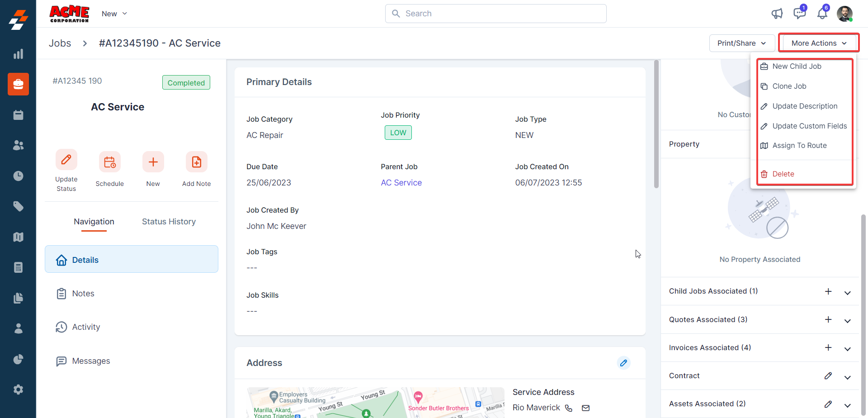This screenshot has width=868, height=418.
Task: Open the settings gear in the sidebar
Action: click(x=18, y=389)
